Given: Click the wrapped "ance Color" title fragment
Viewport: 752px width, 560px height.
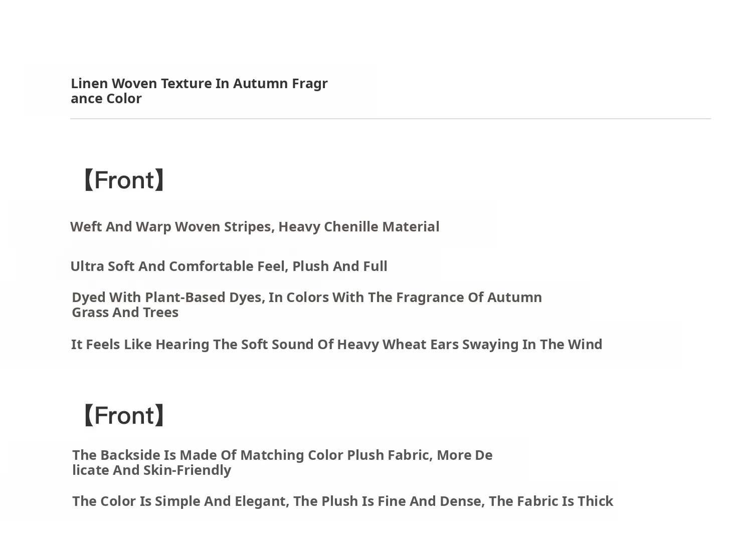Looking at the screenshot, I should click(106, 98).
